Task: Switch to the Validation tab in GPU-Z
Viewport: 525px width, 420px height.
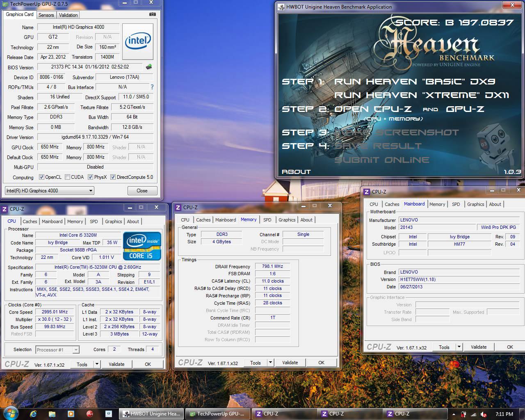Action: click(68, 15)
